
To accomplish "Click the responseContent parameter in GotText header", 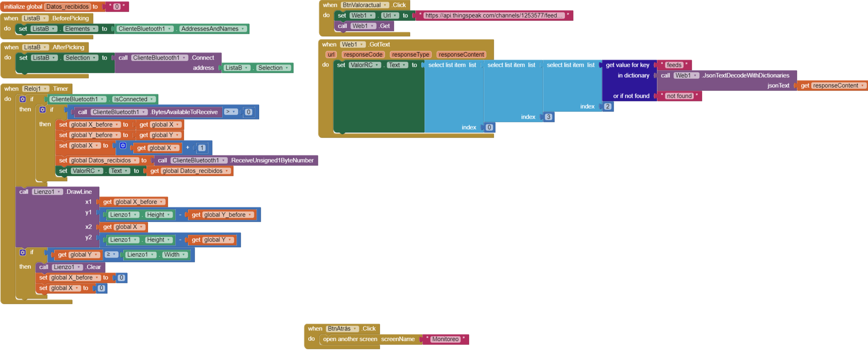I will pyautogui.click(x=461, y=54).
